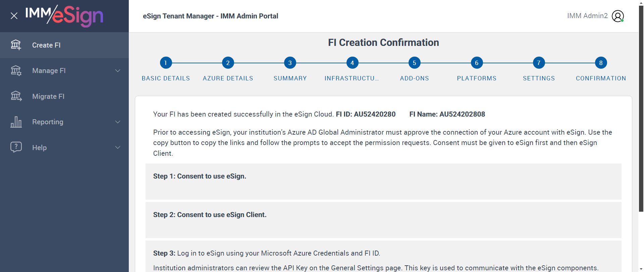
Task: Click the Reporting bar chart icon
Action: point(16,122)
